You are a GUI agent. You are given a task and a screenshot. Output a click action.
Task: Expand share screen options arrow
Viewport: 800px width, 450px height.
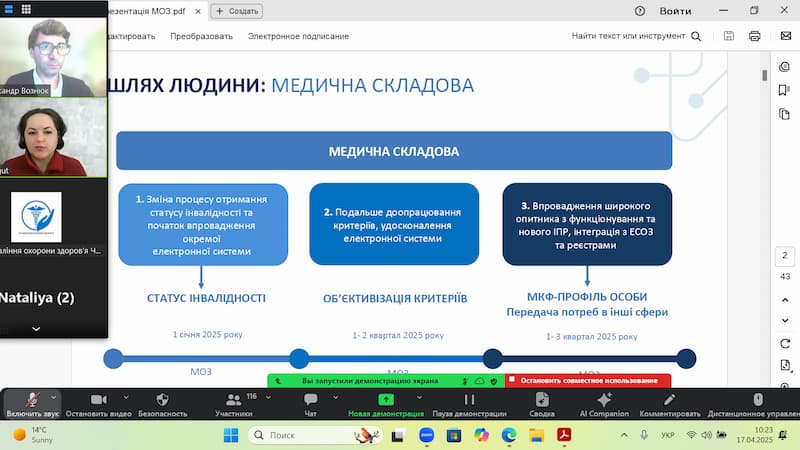(x=419, y=397)
